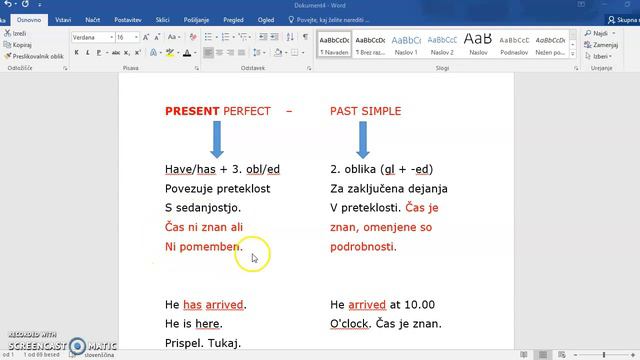Open Najdi find dropdown arrow
This screenshot has width=640, height=360.
(613, 33)
